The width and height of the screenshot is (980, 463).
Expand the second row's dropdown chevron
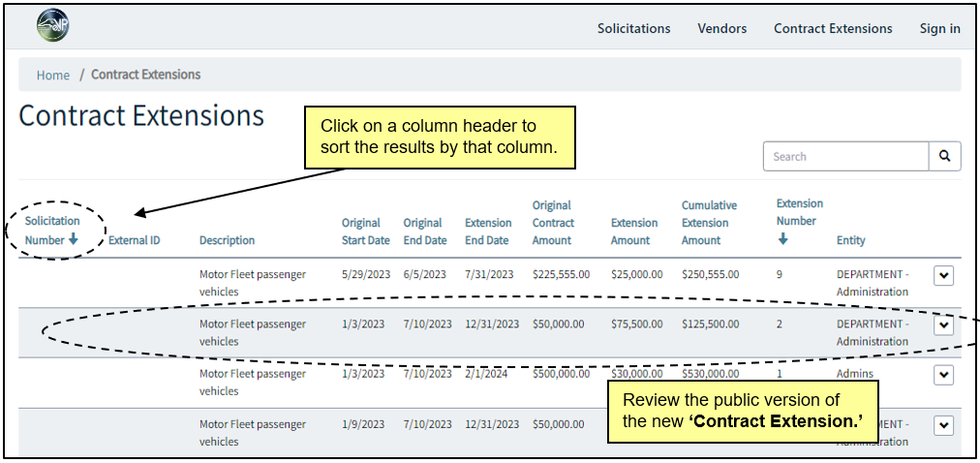click(943, 325)
